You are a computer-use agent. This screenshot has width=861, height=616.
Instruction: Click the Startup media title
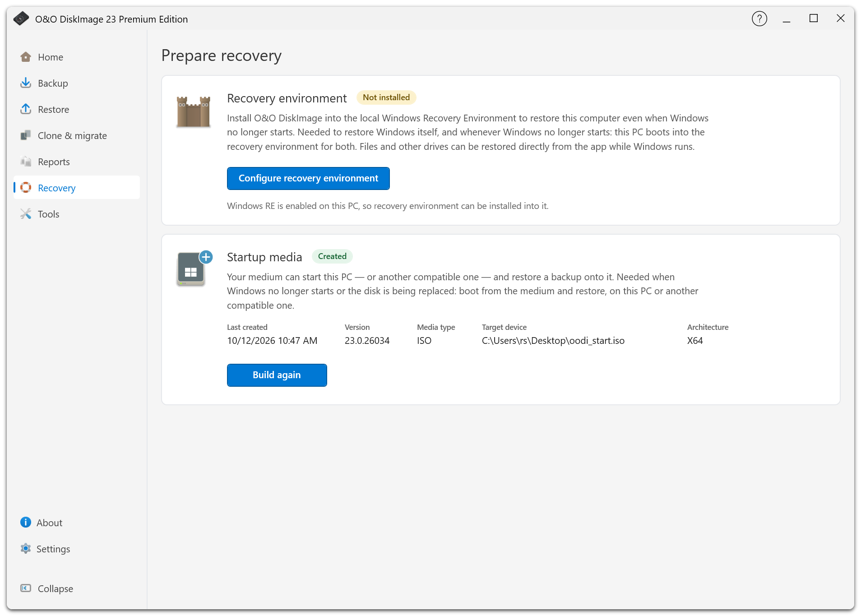point(264,257)
